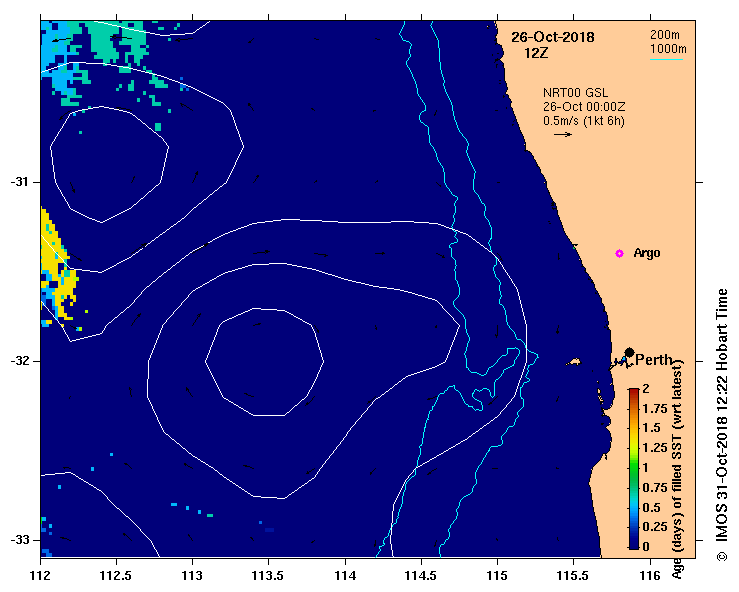The width and height of the screenshot is (739, 592).
Task: Click the small island west of Perth
Action: (574, 362)
